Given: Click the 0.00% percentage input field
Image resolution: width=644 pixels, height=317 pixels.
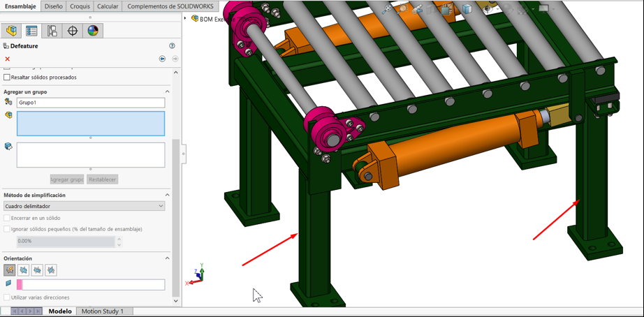Looking at the screenshot, I should coord(66,242).
